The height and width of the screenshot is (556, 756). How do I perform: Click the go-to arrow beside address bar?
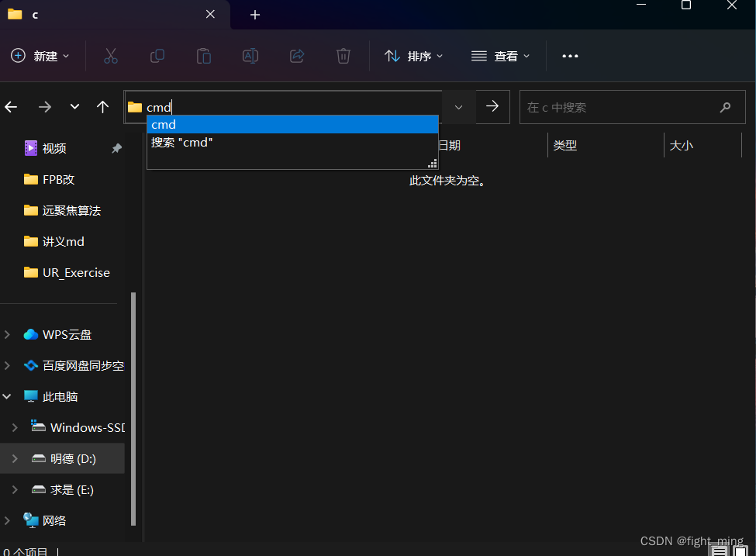(492, 106)
